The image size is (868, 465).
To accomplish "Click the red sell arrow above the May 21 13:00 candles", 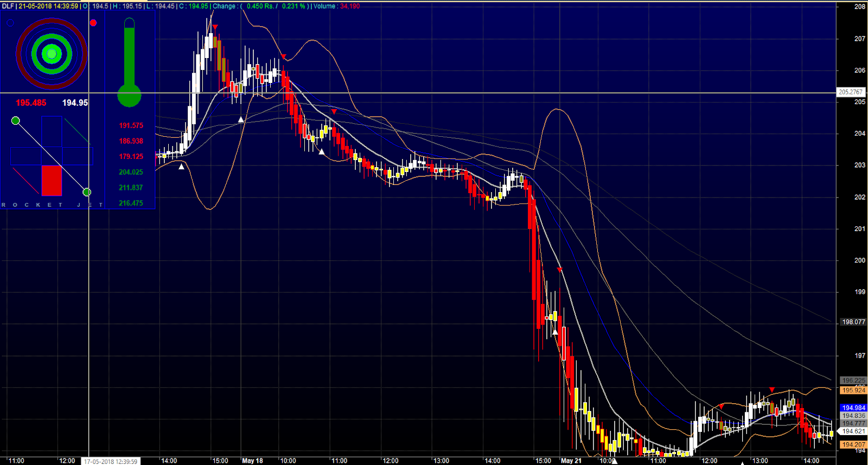I will tap(772, 390).
